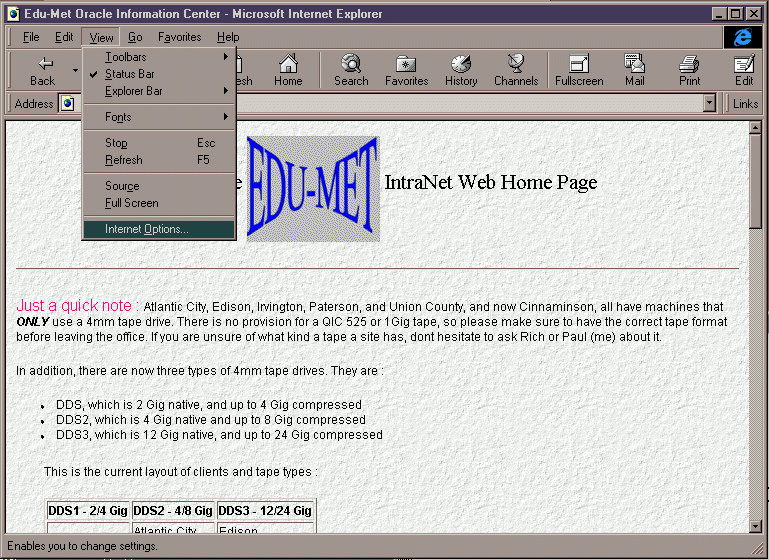The width and height of the screenshot is (769, 560).
Task: Click the 'DDS3 - 12/24 Gig' table header
Action: click(x=265, y=510)
